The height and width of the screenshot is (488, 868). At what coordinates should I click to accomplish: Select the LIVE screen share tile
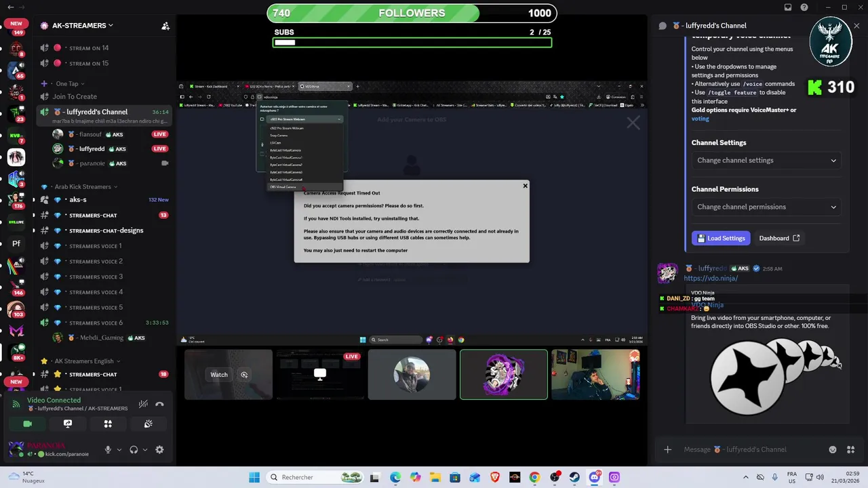pos(320,374)
